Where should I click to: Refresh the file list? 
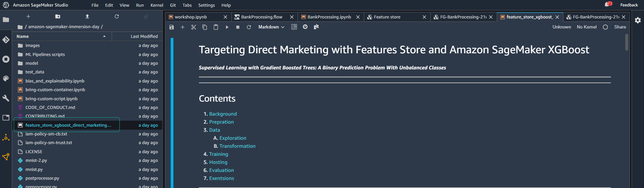[117, 16]
